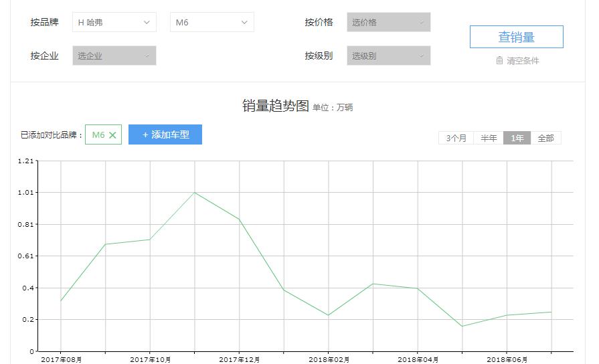Image resolution: width=599 pixels, height=364 pixels.
Task: Click the 0.61 y-axis value
Action: pyautogui.click(x=26, y=256)
